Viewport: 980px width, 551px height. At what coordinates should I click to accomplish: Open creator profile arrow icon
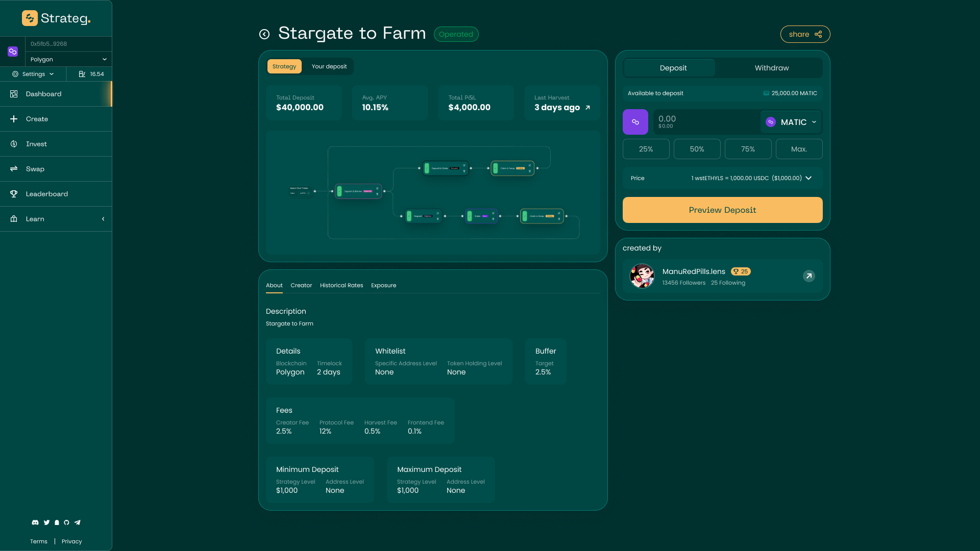(x=809, y=276)
